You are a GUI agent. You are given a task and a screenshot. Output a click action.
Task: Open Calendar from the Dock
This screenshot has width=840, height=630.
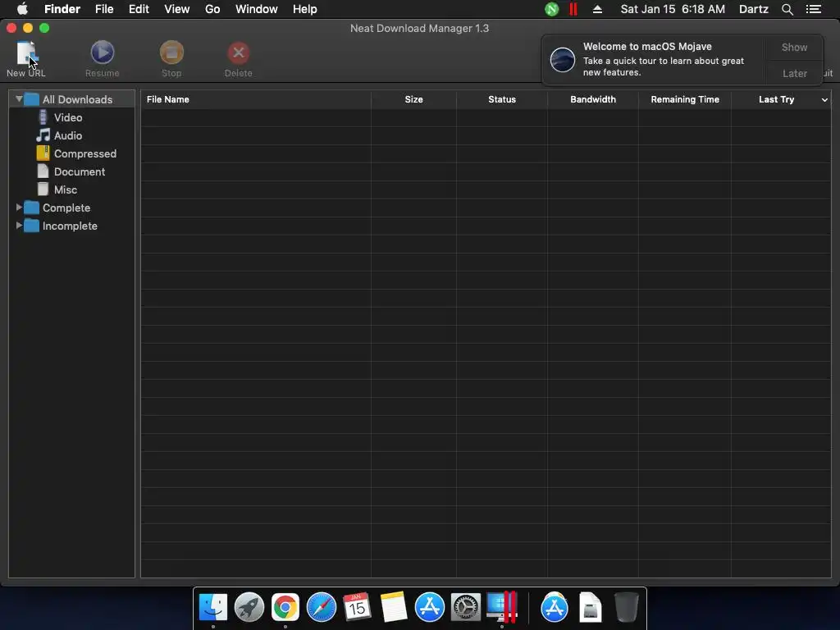pos(358,608)
